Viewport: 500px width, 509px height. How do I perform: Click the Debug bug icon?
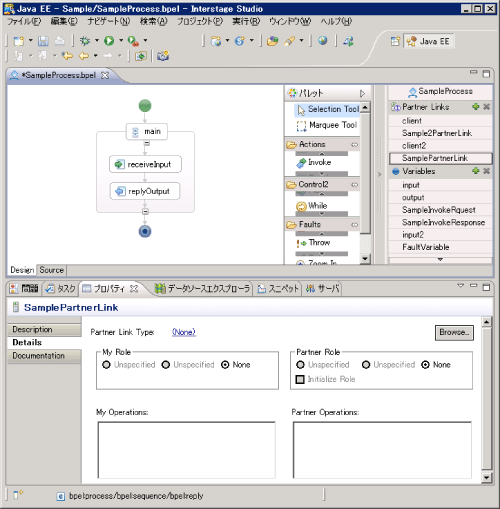(x=85, y=41)
